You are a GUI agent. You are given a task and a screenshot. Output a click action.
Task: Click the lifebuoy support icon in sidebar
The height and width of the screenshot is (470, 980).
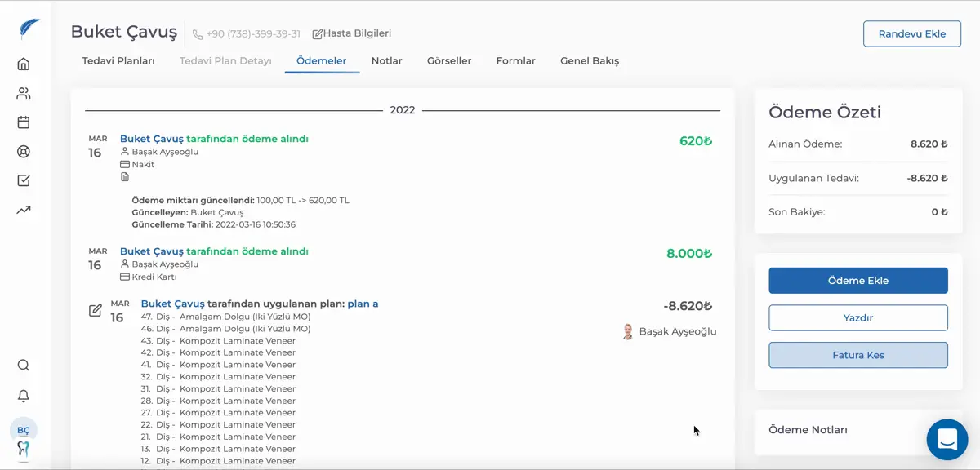tap(24, 152)
